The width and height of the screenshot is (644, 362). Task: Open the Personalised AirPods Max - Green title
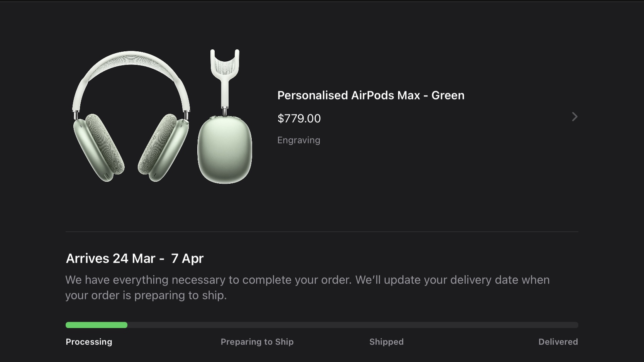point(371,95)
